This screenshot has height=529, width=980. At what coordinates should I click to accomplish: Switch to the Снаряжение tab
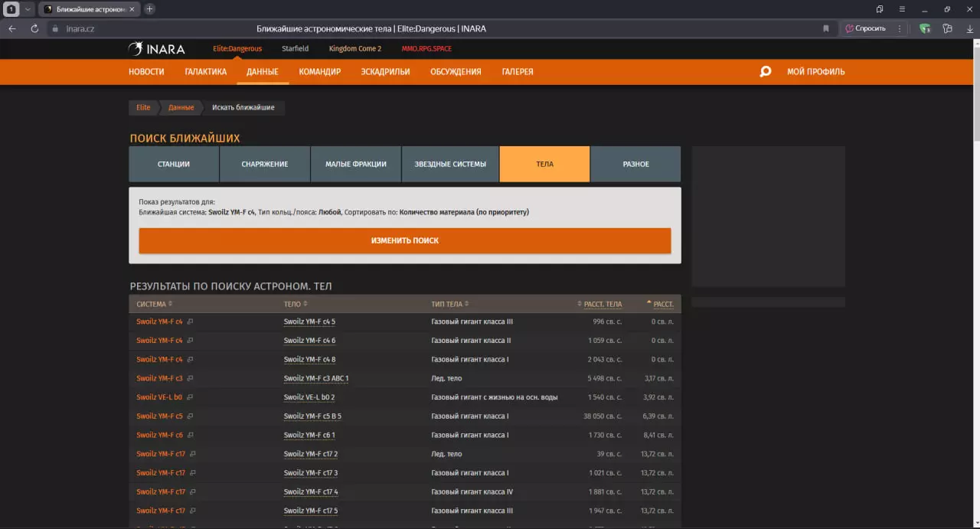tap(265, 164)
